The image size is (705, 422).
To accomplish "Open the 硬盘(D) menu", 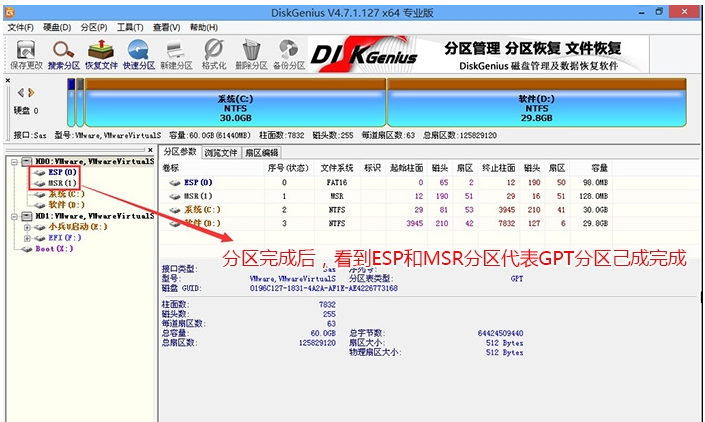I will pos(57,27).
